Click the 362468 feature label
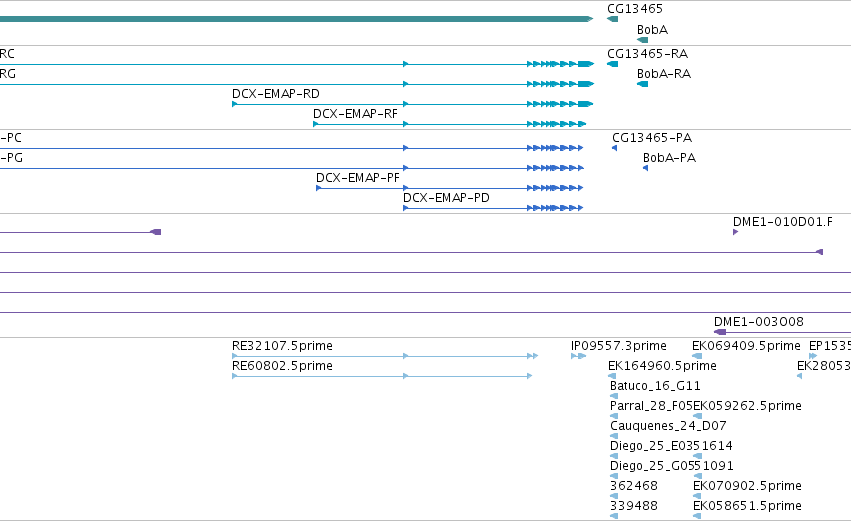Screen dimensions: 851x521 [x=633, y=486]
